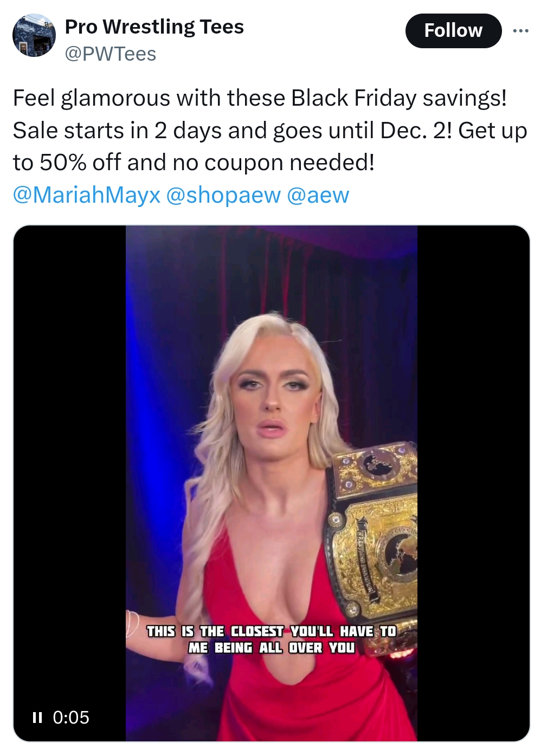Screen dimensions: 547x756
Task: Open the Pro Wrestling Tees profile avatar
Action: pyautogui.click(x=34, y=35)
